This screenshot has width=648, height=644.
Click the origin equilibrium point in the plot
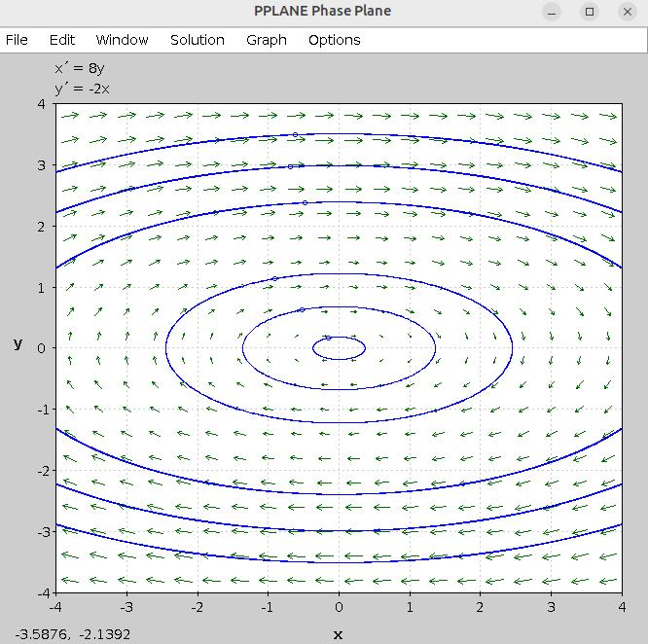339,348
